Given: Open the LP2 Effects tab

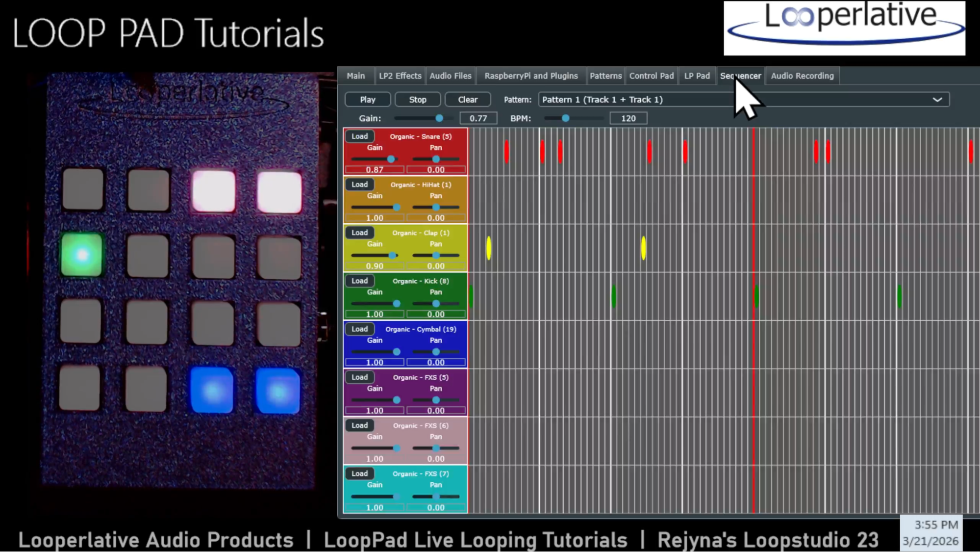Looking at the screenshot, I should click(x=400, y=76).
